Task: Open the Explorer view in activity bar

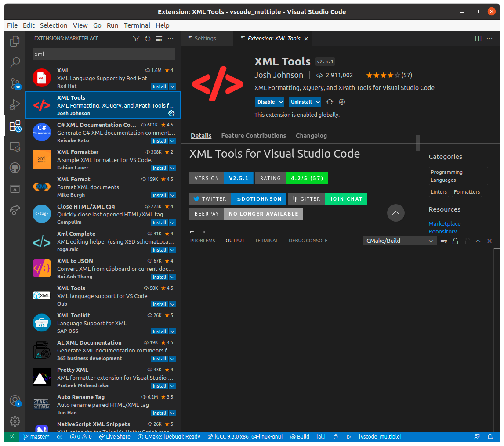Action: pyautogui.click(x=15, y=41)
